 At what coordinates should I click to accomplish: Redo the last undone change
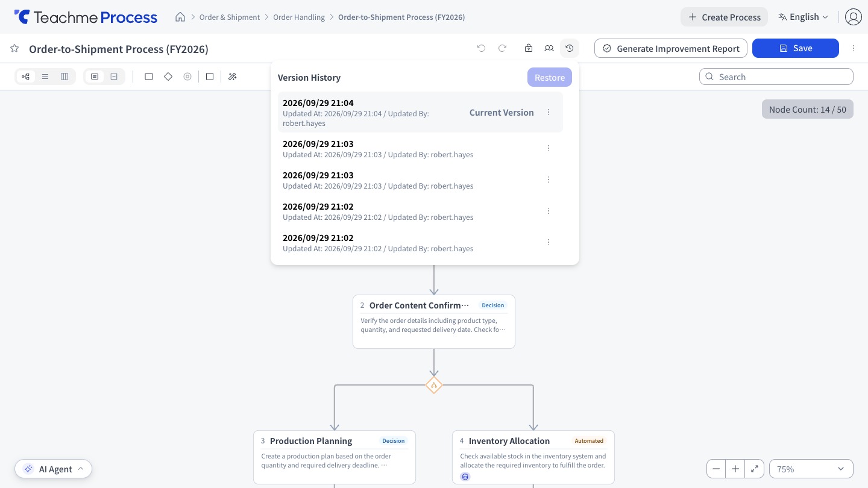[x=502, y=48]
